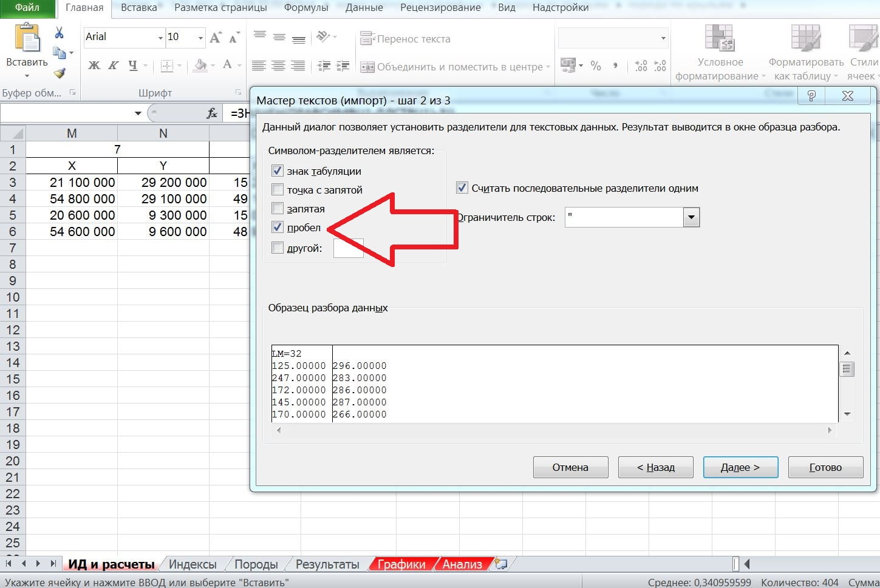
Task: Click the underline Ч icon
Action: pos(133,66)
